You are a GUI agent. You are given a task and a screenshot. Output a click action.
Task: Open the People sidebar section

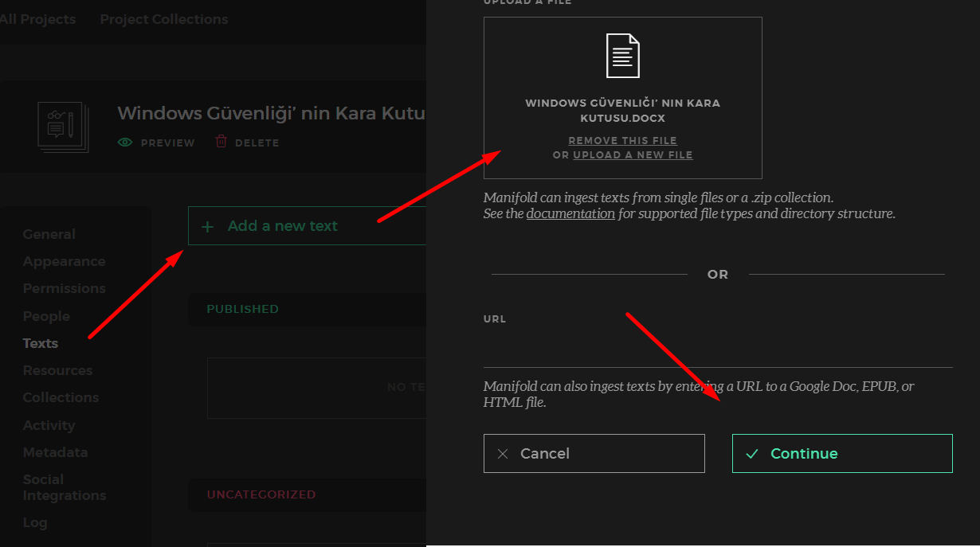(46, 316)
